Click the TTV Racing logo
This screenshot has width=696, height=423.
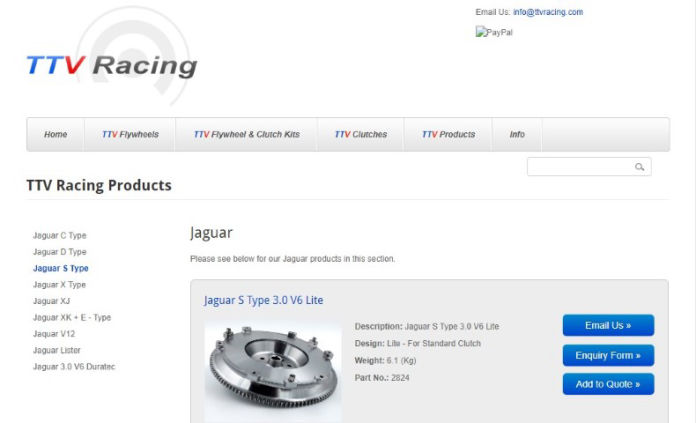point(112,57)
